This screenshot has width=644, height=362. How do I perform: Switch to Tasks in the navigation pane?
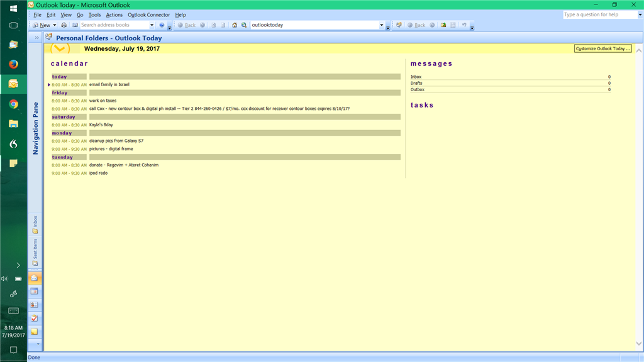(x=35, y=318)
